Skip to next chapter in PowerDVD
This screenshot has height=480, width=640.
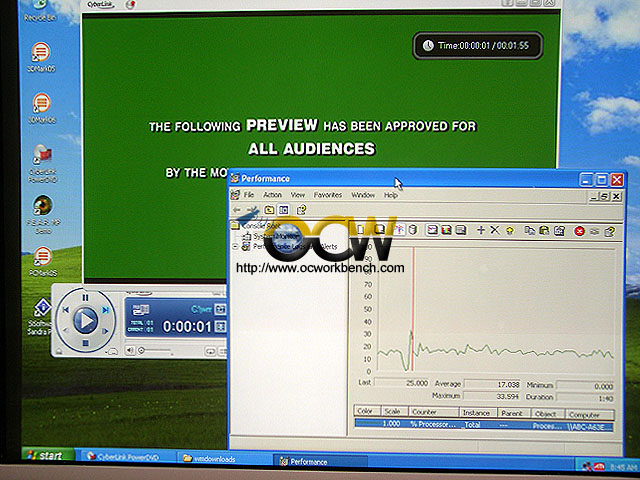105,310
